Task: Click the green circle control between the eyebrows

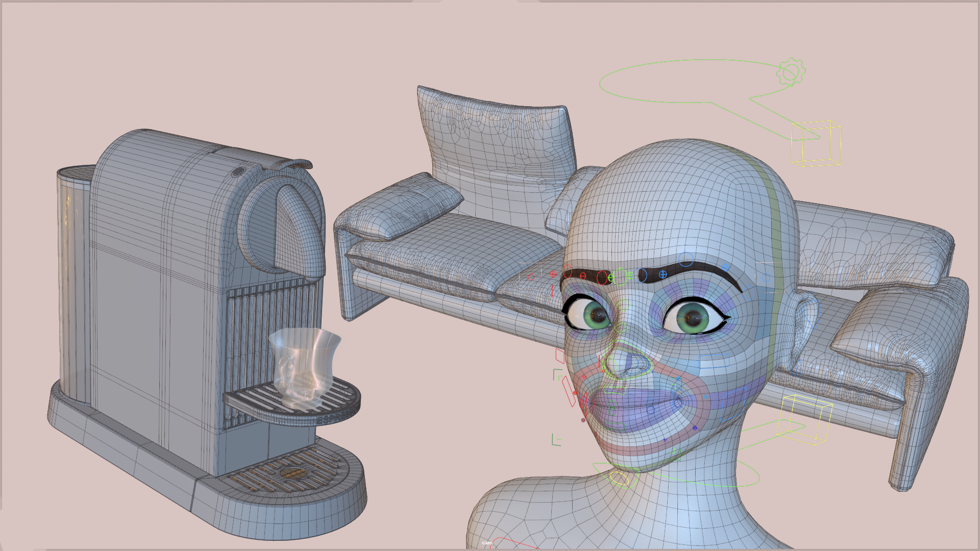Action: click(x=620, y=276)
